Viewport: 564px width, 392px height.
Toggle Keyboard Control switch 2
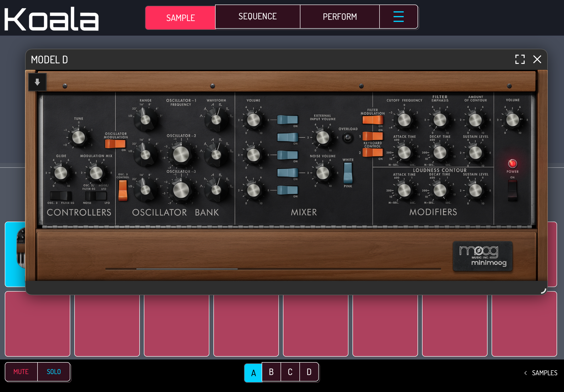coord(373,152)
